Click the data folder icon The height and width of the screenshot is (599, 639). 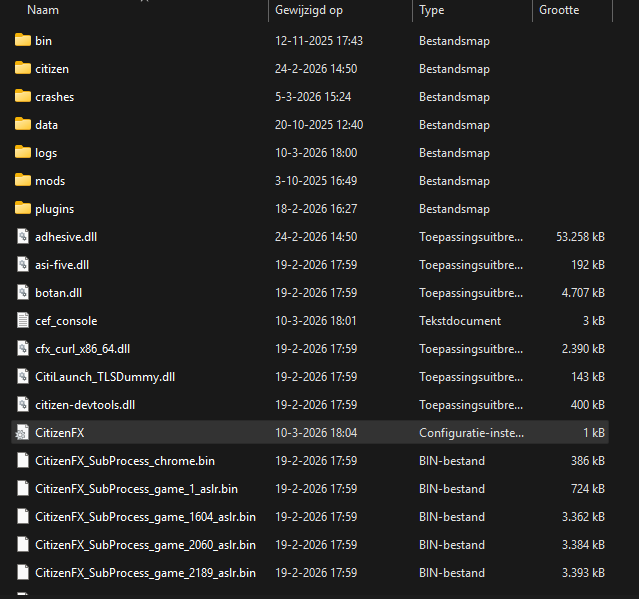point(23,124)
